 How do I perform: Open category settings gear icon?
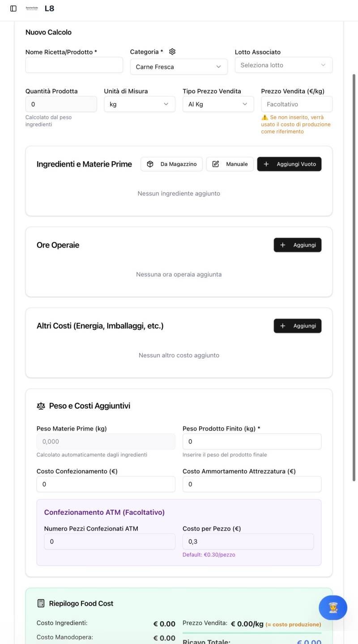(172, 52)
